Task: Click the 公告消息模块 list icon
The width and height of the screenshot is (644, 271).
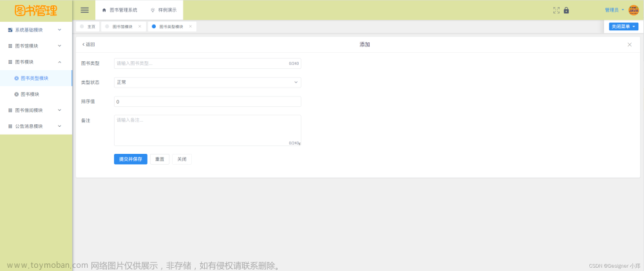Action: tap(10, 126)
